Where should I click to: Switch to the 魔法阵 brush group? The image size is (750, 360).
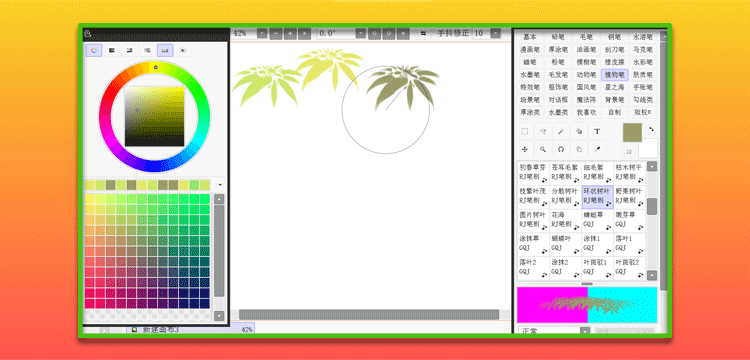tap(586, 100)
